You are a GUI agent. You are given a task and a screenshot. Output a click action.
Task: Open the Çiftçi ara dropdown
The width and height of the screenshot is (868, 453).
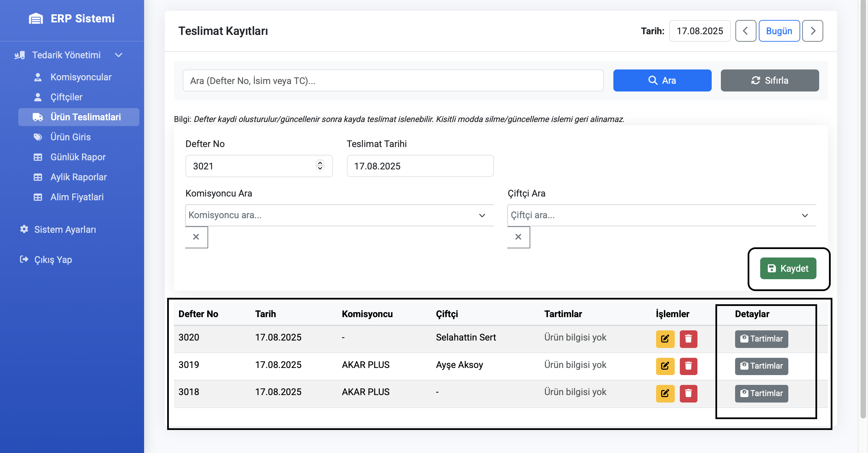pos(662,215)
